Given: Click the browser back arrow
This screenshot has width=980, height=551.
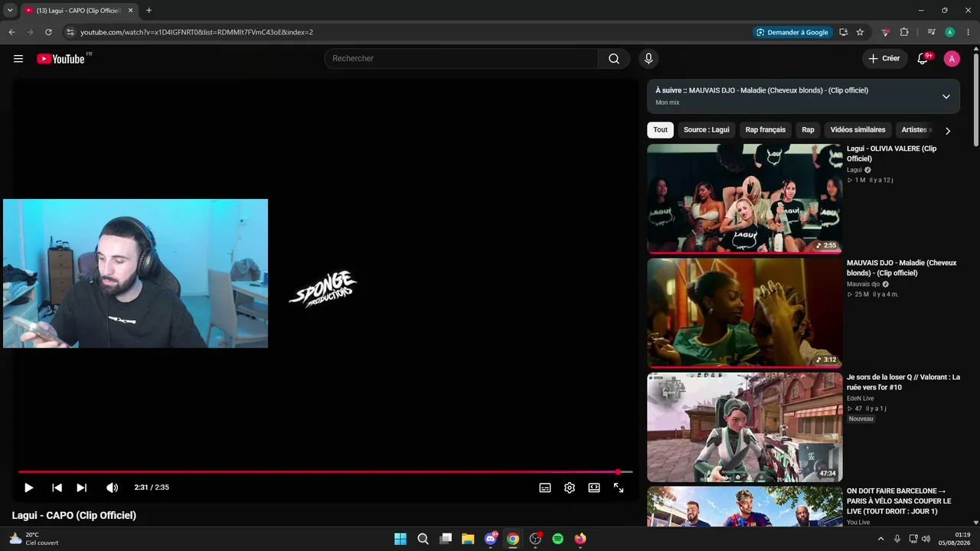Looking at the screenshot, I should (x=11, y=32).
